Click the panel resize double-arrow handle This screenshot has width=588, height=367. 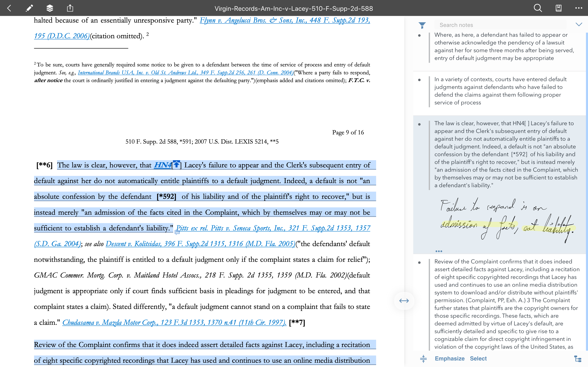tap(404, 301)
